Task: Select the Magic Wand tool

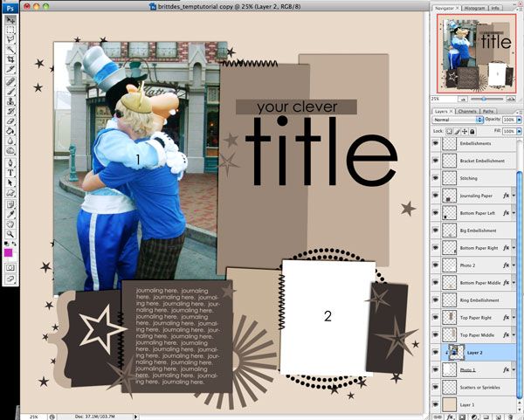Action: click(10, 50)
